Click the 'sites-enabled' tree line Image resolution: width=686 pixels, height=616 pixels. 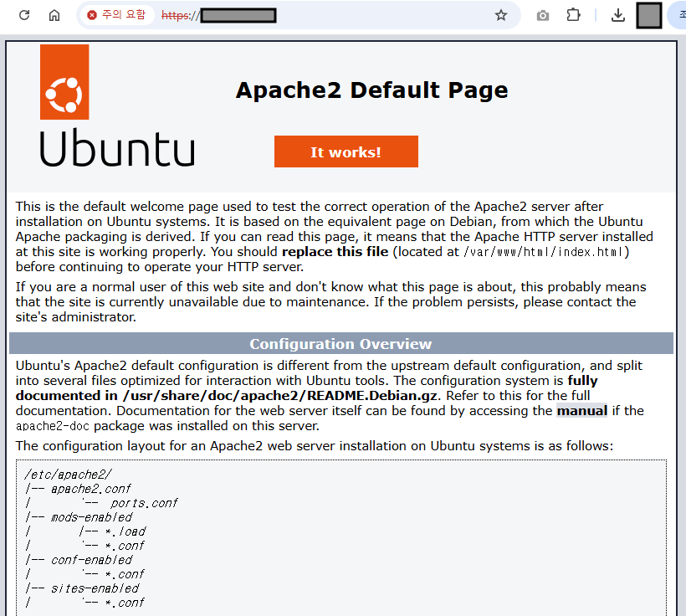[x=95, y=588]
